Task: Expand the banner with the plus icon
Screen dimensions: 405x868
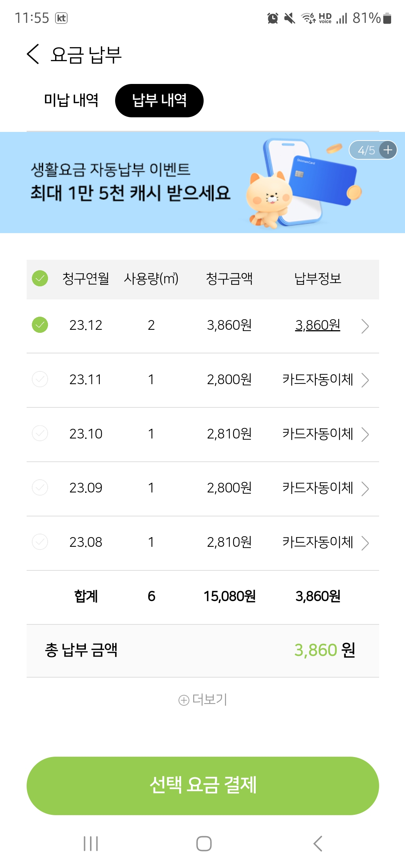Action: [388, 150]
